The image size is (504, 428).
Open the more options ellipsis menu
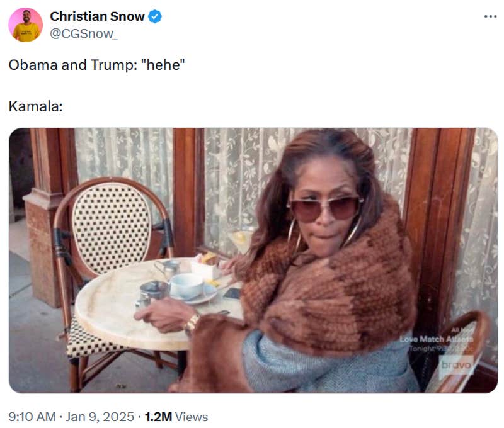490,16
